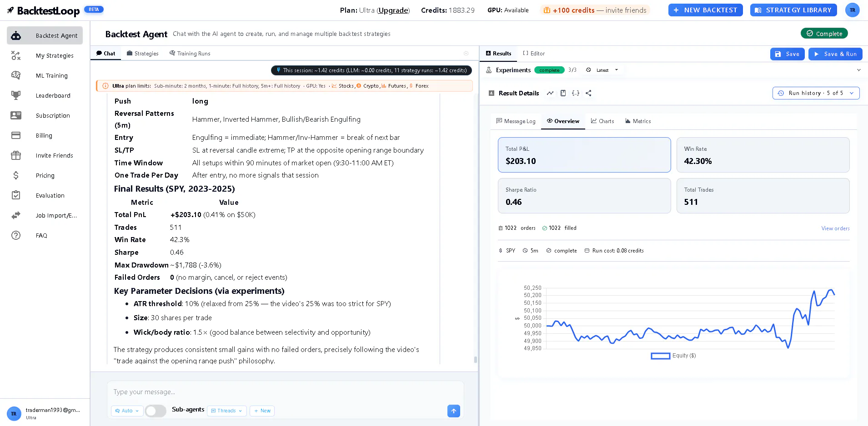This screenshot has width=868, height=426.
Task: Open ML Training brain icon
Action: (x=16, y=75)
